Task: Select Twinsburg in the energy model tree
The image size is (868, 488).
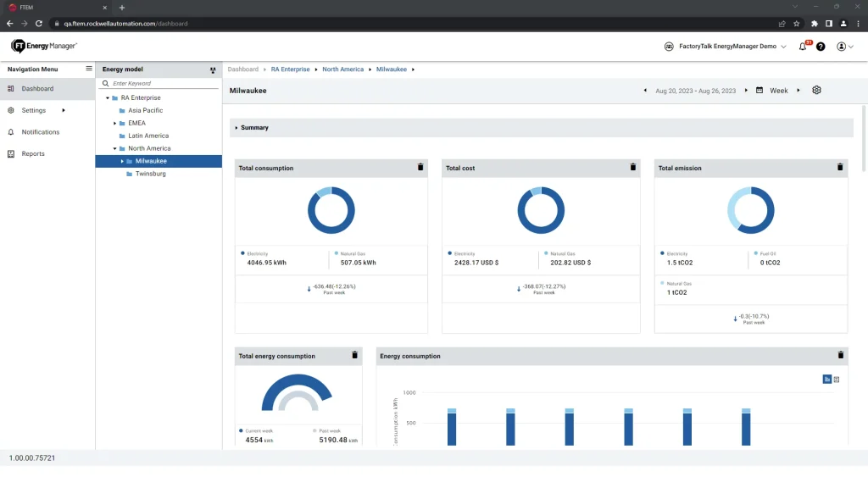Action: [150, 174]
